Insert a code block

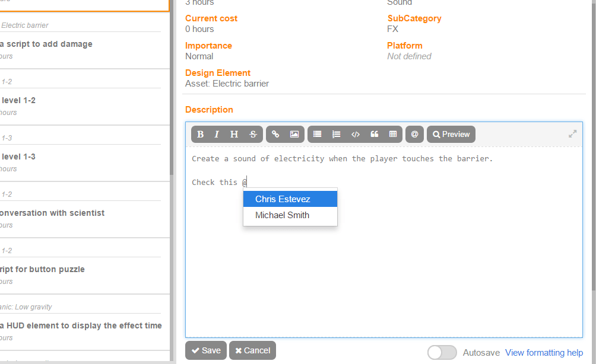(355, 135)
